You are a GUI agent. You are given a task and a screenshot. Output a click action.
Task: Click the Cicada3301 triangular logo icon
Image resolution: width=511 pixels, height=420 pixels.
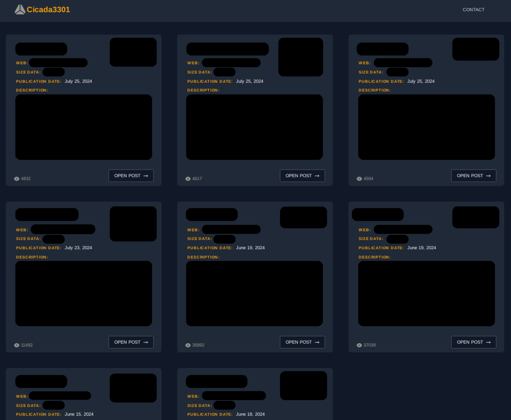(x=20, y=9)
